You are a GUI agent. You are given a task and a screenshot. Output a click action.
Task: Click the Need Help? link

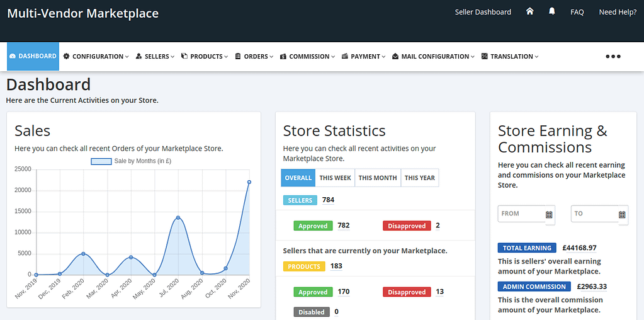pos(618,12)
